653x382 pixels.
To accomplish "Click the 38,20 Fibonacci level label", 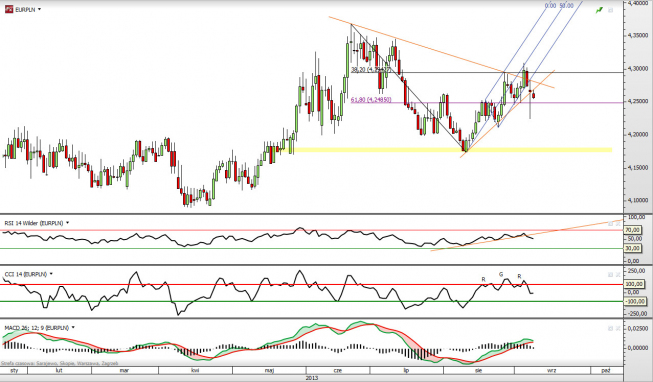I will click(371, 70).
